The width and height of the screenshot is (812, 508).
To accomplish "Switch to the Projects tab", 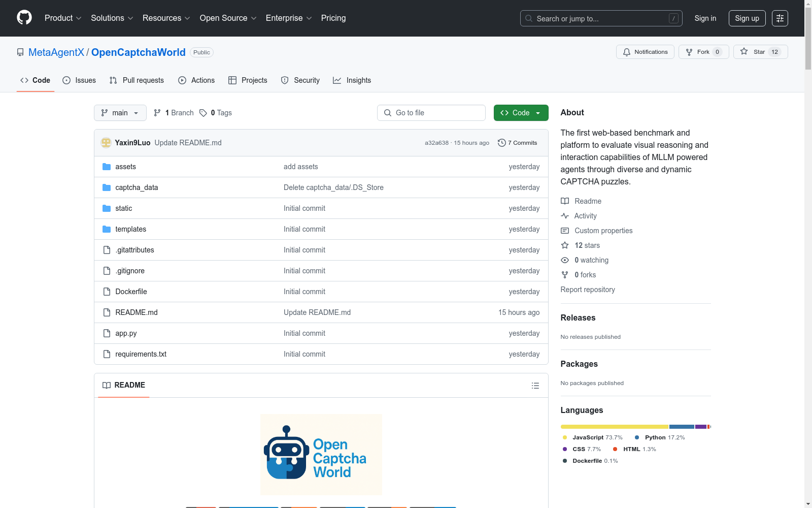I will coord(248,80).
